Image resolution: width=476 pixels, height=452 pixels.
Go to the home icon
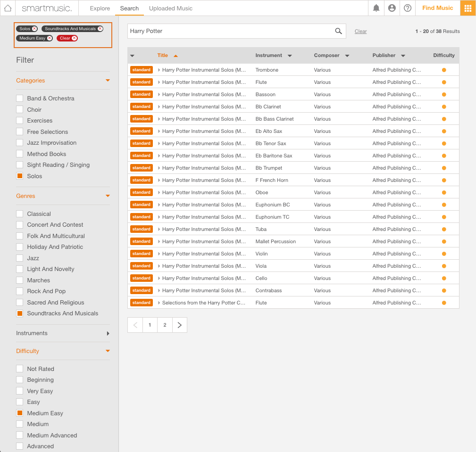point(8,8)
